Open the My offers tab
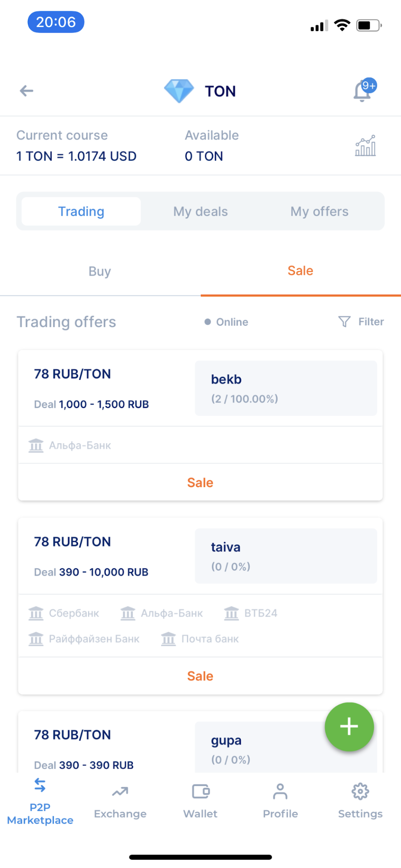Screen dimensions: 401x868 319,211
